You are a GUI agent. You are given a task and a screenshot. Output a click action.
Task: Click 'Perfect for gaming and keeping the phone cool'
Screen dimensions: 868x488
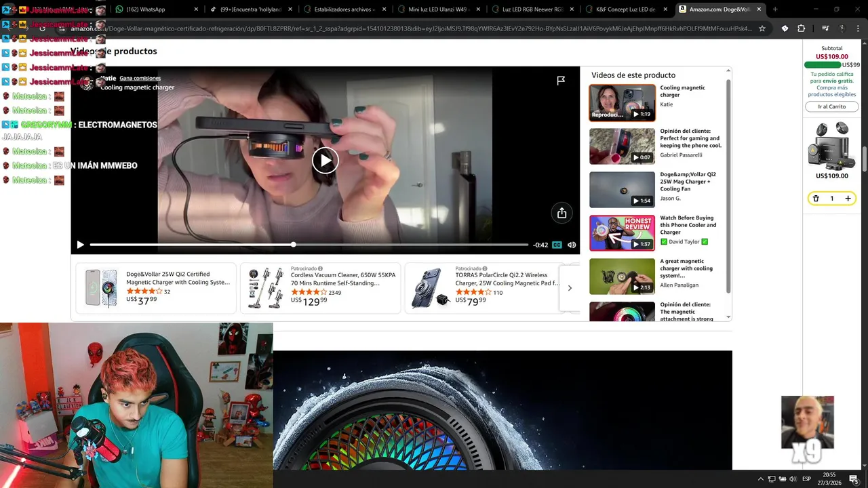(690, 138)
